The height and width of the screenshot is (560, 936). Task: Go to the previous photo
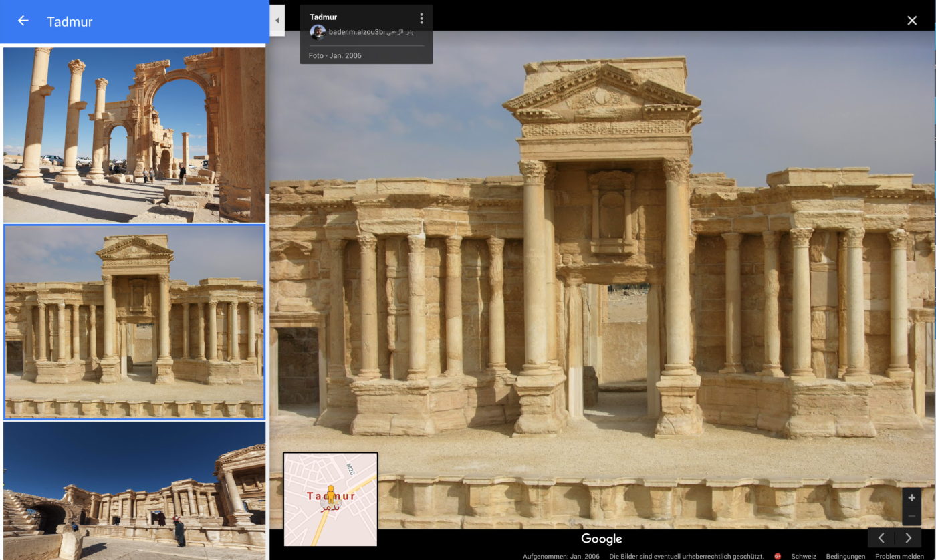coord(881,538)
